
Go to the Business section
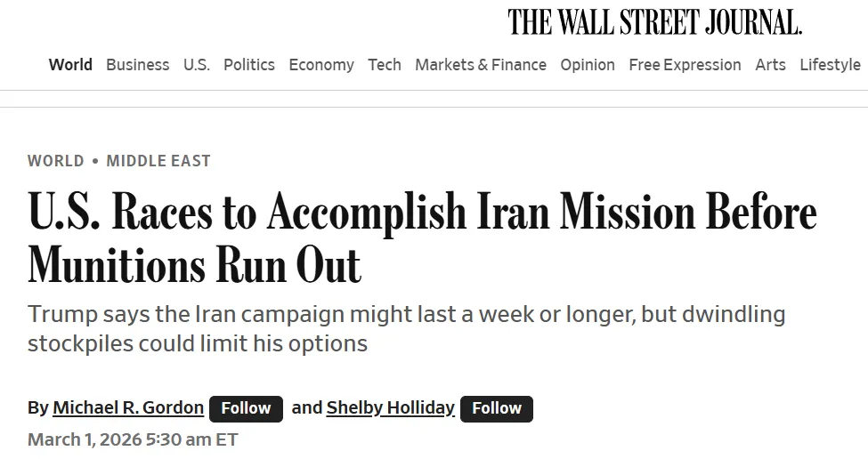137,65
